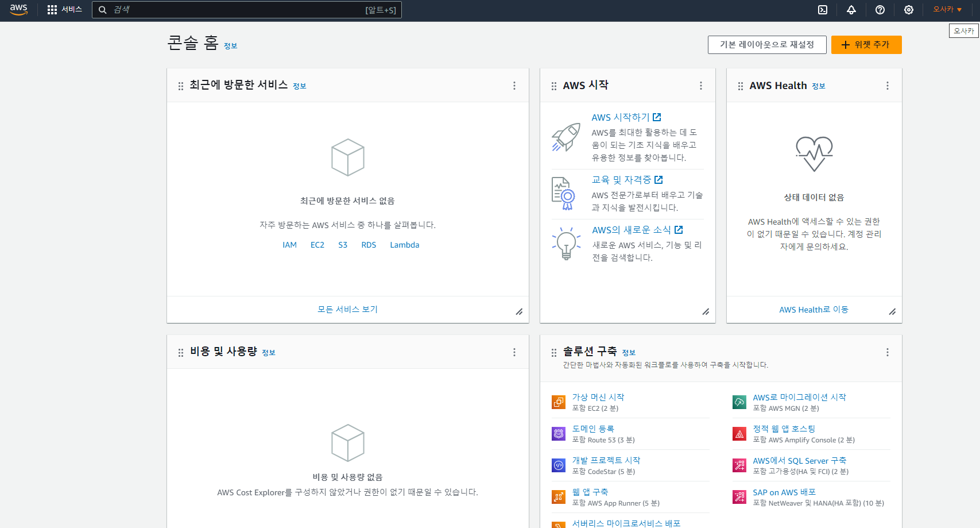Click the AWS logo in the header
Viewport: 980px width, 528px height.
click(18, 10)
